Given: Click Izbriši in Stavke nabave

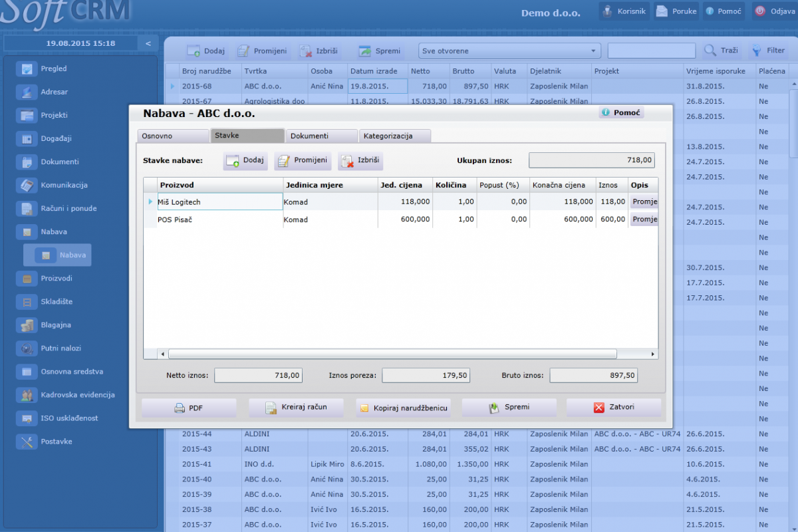Looking at the screenshot, I should click(x=360, y=160).
